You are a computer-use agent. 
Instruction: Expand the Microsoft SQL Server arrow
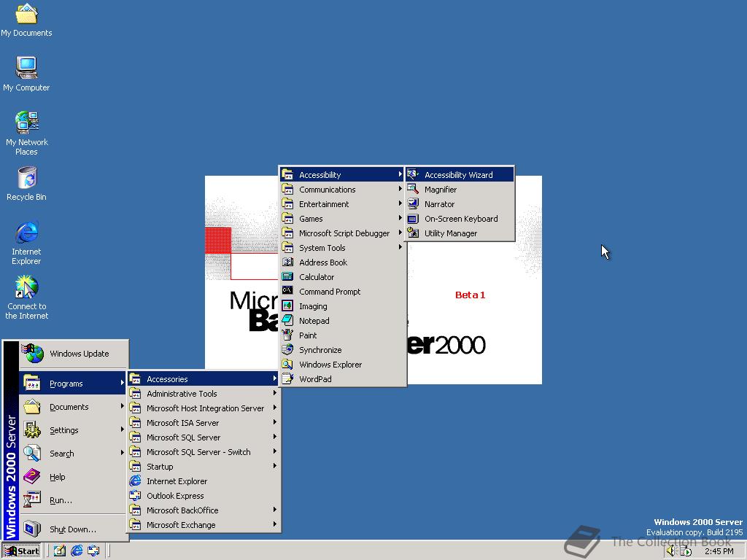click(275, 437)
